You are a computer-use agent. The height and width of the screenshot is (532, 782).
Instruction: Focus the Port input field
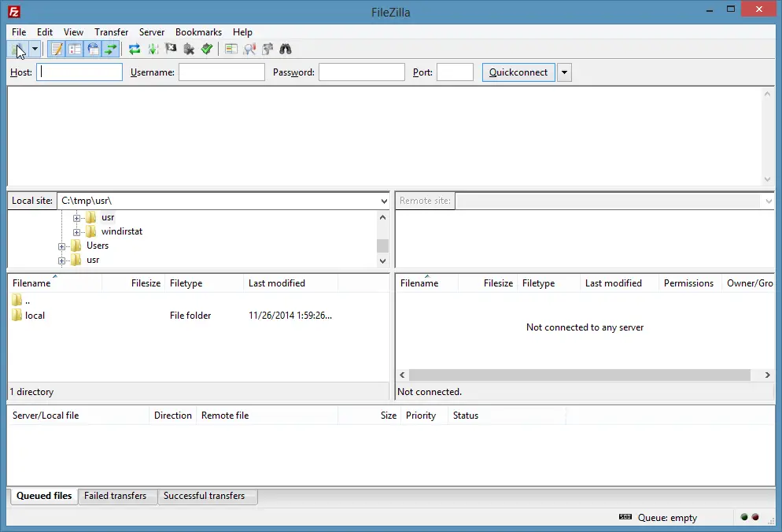(455, 72)
